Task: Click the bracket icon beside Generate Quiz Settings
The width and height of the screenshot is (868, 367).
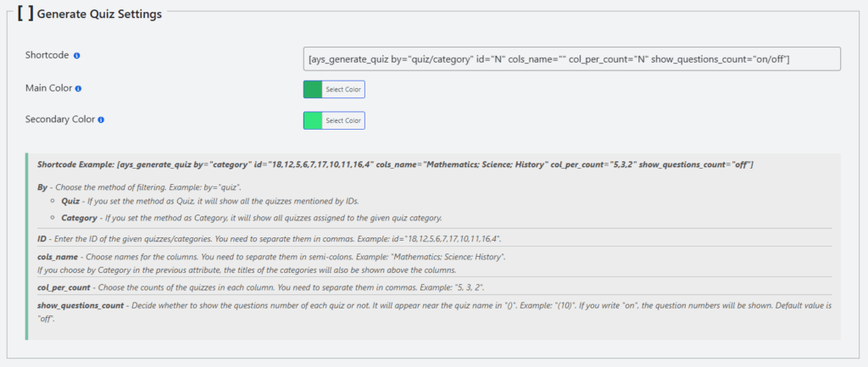Action: (x=25, y=14)
